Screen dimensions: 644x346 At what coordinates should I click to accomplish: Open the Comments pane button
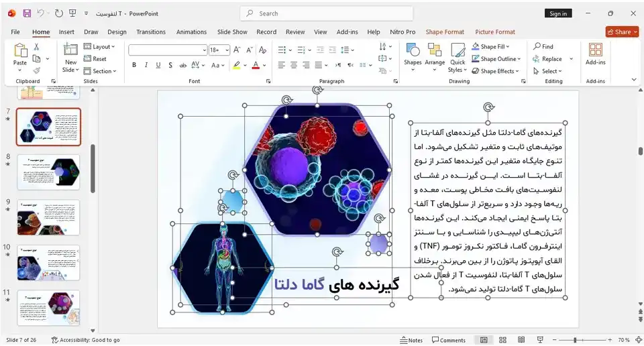(x=449, y=340)
